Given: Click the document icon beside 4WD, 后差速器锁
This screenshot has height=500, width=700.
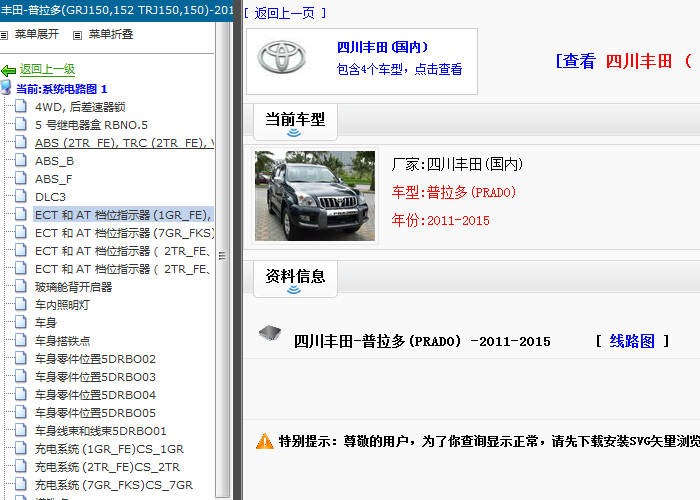Looking at the screenshot, I should (21, 106).
